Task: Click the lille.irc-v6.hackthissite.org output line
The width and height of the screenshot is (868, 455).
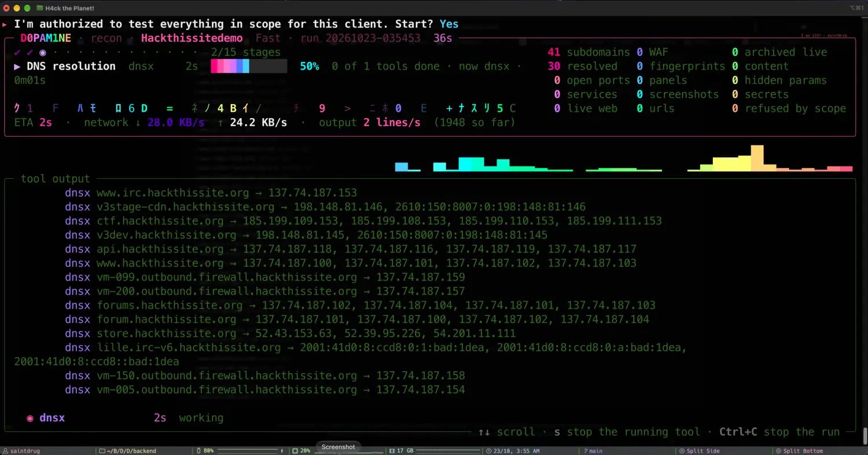Action: point(351,355)
